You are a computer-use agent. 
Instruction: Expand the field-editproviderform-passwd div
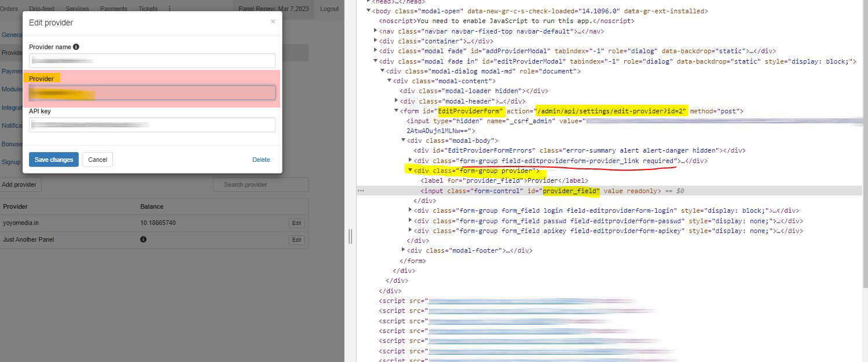click(411, 221)
